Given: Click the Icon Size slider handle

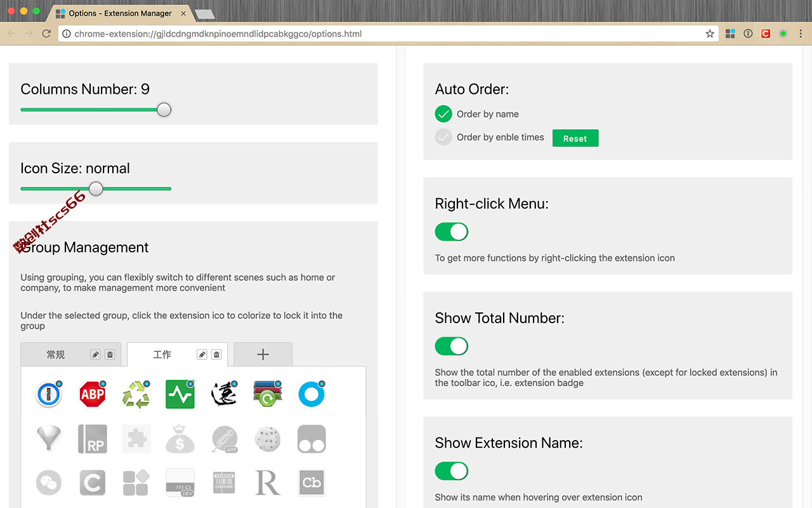Looking at the screenshot, I should coord(96,189).
